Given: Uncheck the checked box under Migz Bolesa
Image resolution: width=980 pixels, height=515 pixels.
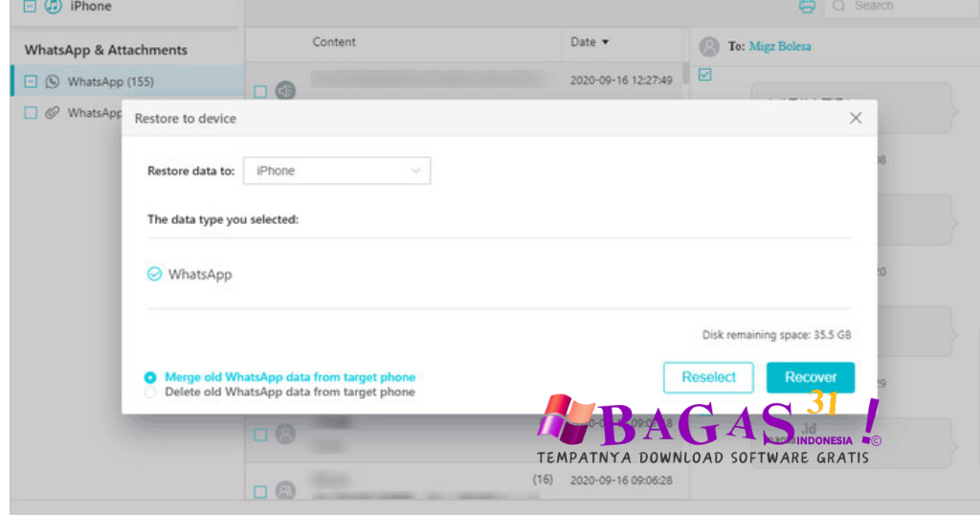Looking at the screenshot, I should [x=705, y=75].
